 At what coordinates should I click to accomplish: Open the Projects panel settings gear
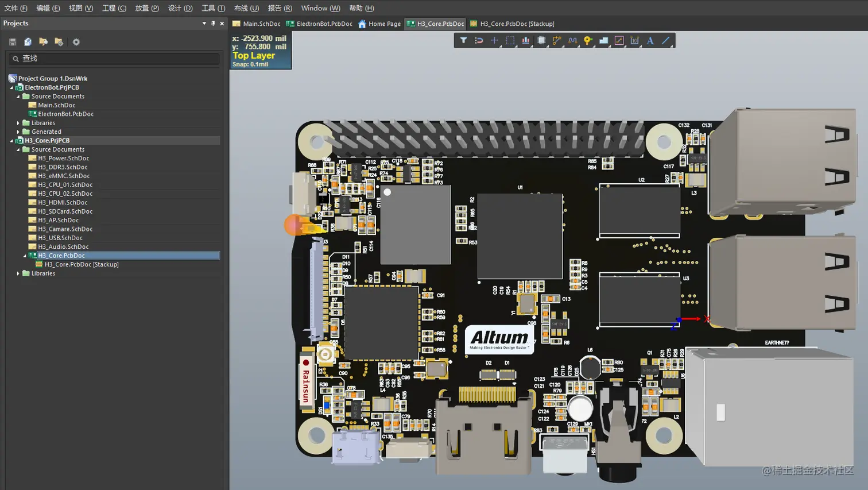coord(76,42)
